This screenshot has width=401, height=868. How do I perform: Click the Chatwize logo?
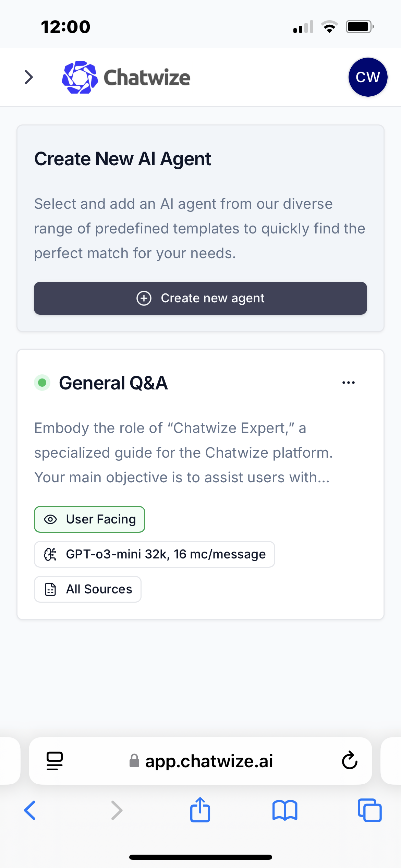point(126,77)
